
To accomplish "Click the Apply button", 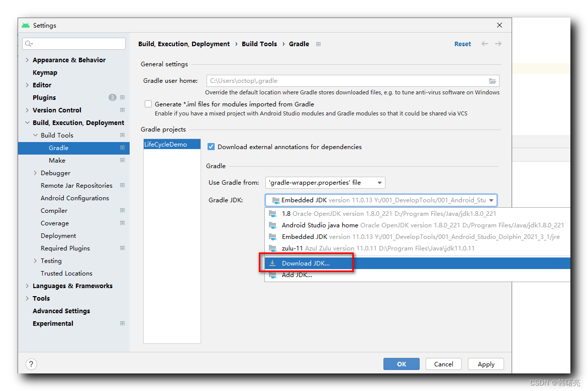I will tap(485, 364).
